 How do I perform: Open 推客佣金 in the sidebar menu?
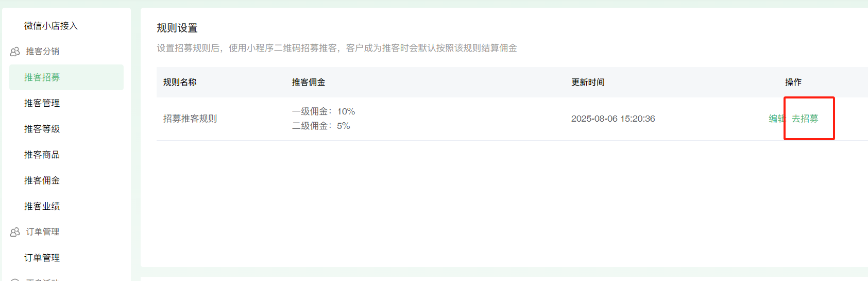[42, 180]
